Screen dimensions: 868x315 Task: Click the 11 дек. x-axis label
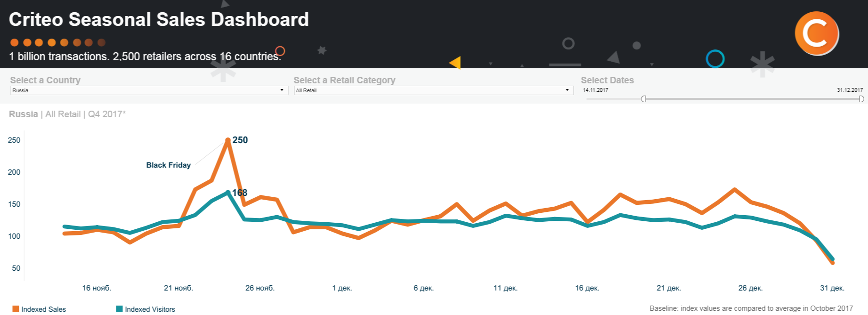(x=505, y=288)
